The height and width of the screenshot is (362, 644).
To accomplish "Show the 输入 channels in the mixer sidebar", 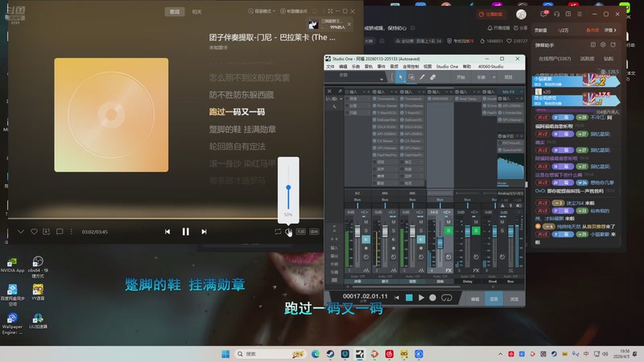I will point(334,248).
